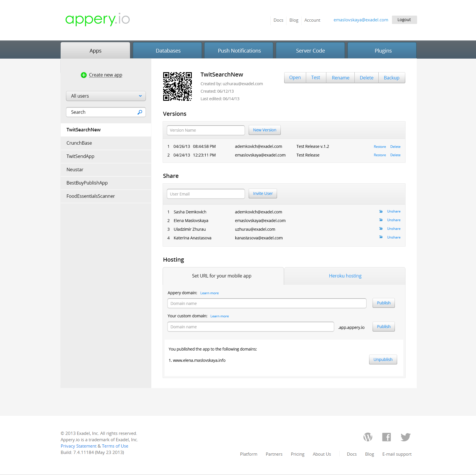Click the Rename button
The image size is (476, 475).
[341, 78]
